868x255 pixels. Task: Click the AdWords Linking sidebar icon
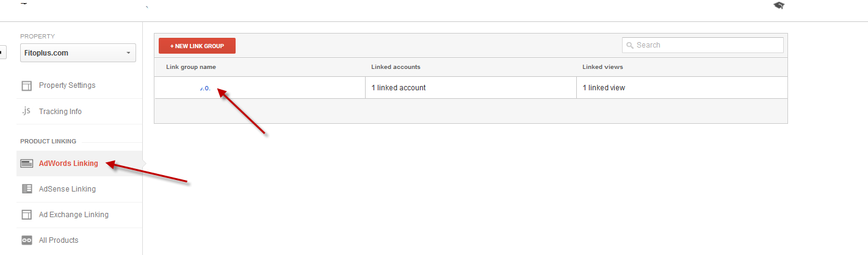point(26,163)
